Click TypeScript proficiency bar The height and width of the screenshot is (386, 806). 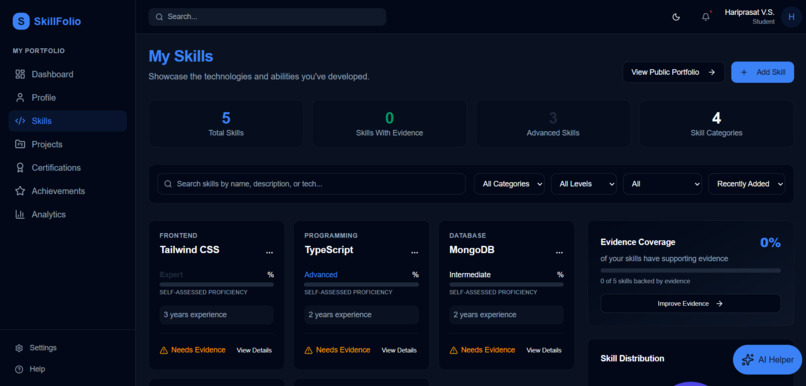pos(361,284)
